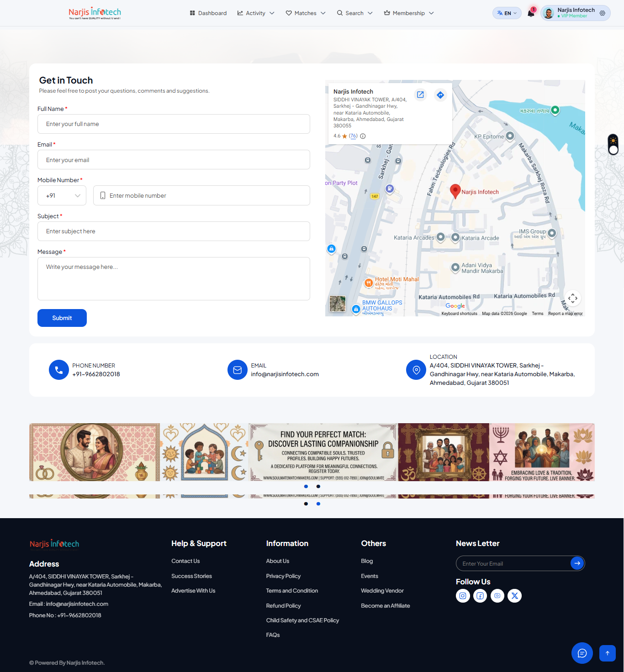The width and height of the screenshot is (624, 672).
Task: Click the scroll-to-top arrow button
Action: 608,653
